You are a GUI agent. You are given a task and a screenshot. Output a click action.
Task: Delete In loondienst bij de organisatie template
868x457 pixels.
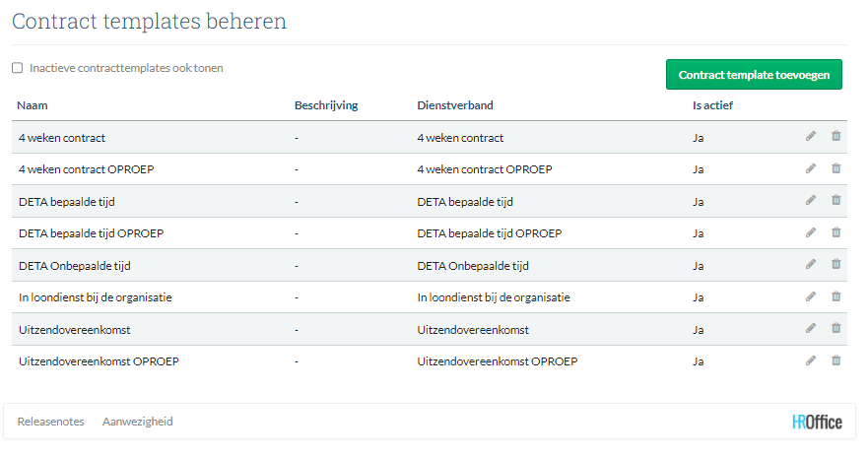tap(835, 296)
